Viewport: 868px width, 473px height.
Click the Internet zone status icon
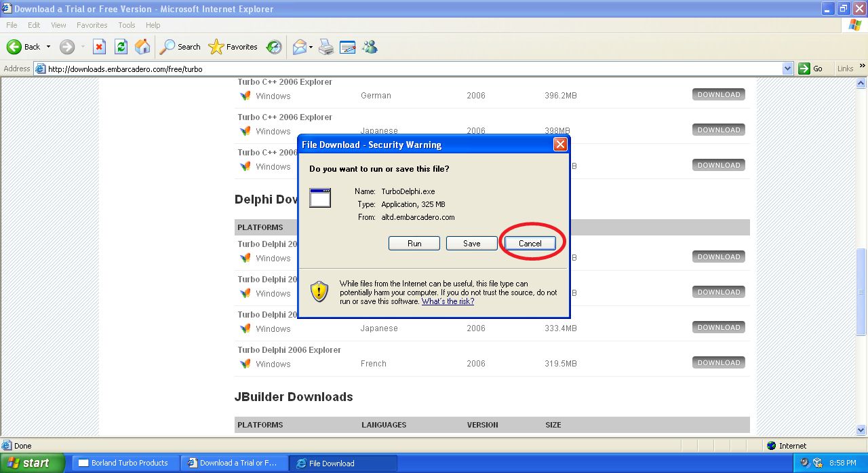[771, 446]
